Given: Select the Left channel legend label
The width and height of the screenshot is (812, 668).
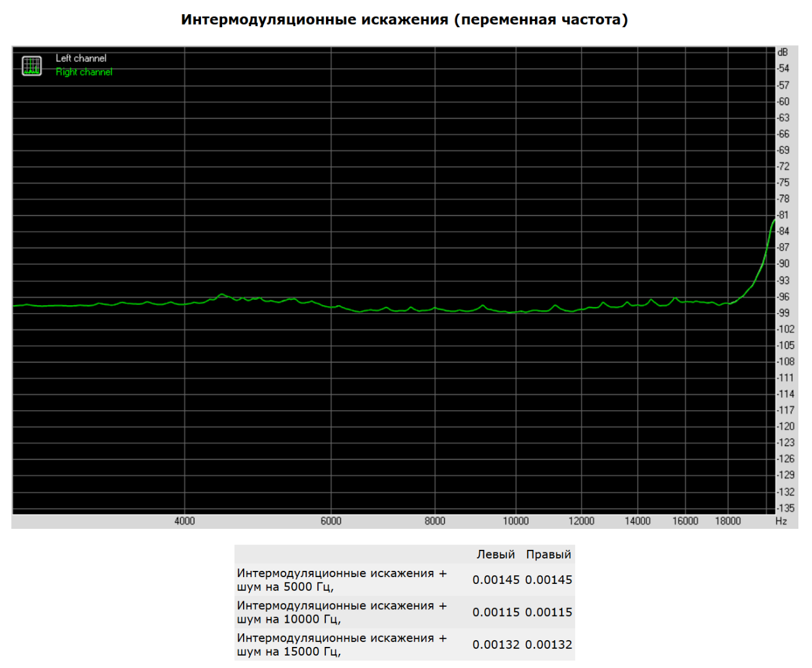Looking at the screenshot, I should [x=81, y=58].
